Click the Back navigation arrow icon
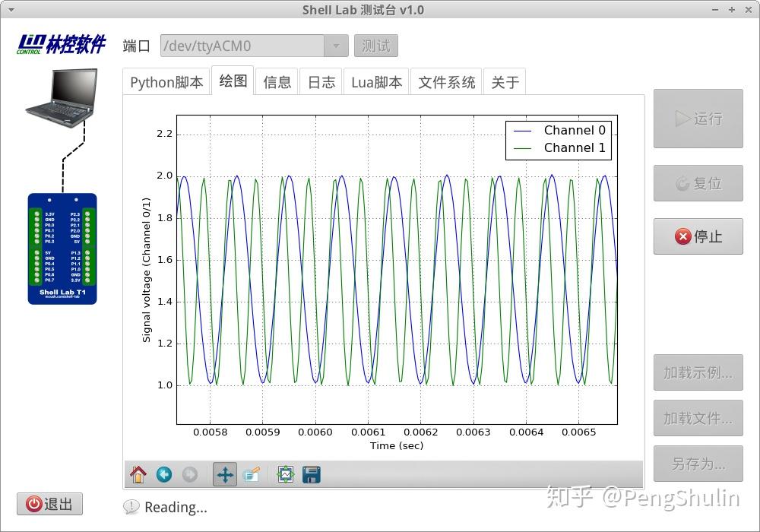 [x=164, y=474]
